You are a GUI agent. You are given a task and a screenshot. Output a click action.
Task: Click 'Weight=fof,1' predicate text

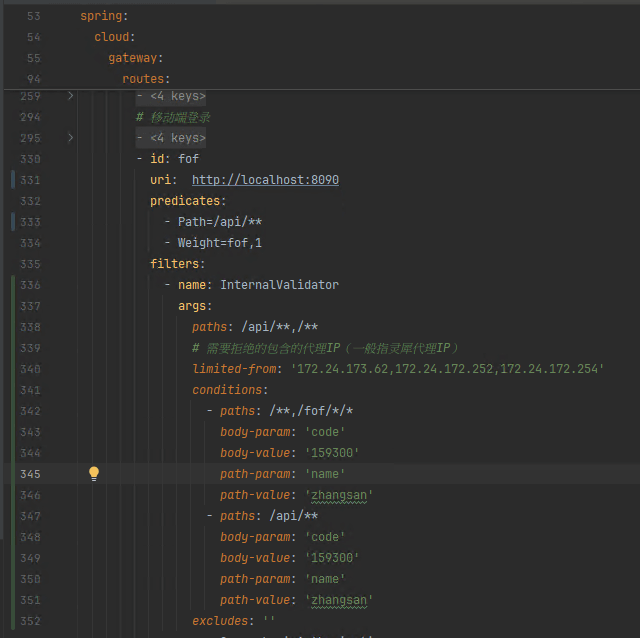click(x=220, y=243)
